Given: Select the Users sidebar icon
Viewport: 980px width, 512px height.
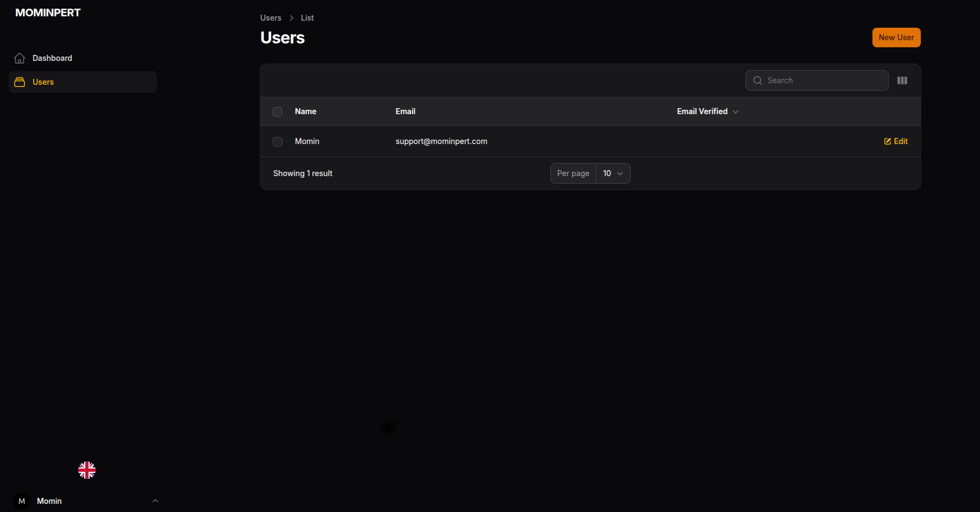Looking at the screenshot, I should point(20,82).
